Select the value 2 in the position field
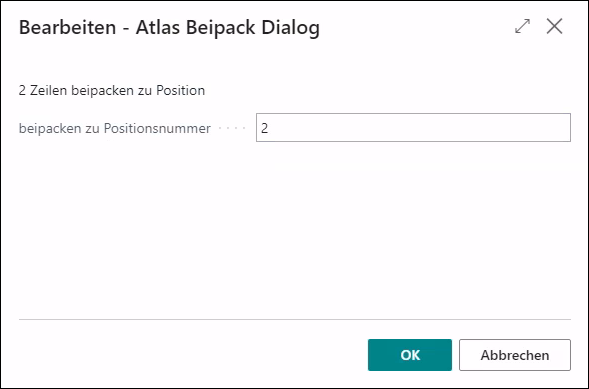 pyautogui.click(x=264, y=128)
